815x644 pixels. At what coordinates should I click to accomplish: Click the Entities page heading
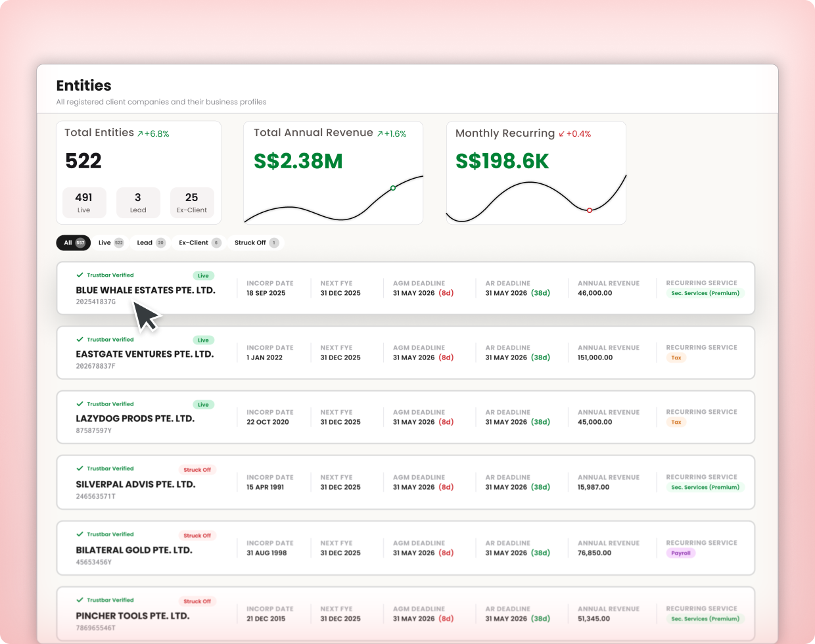click(x=83, y=85)
